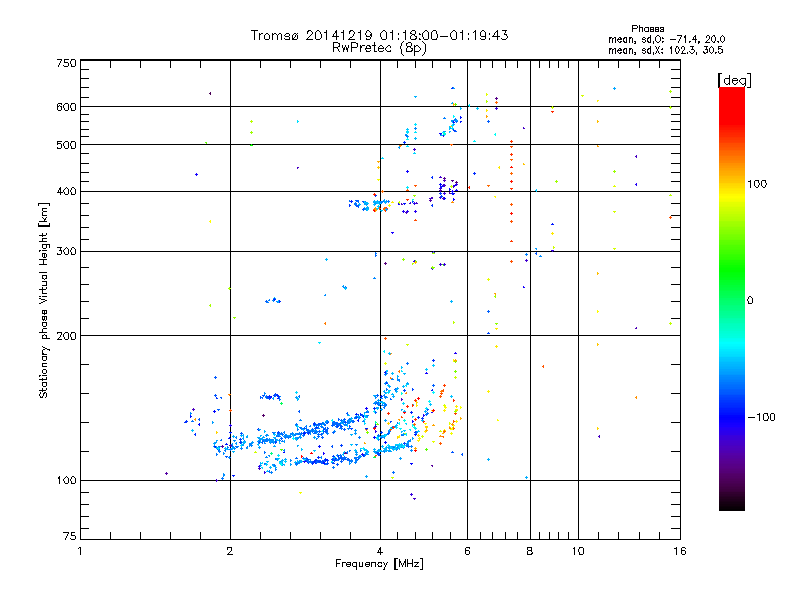Click the 'mean, sd,X: 102.3, 30.5' line
The width and height of the screenshot is (800, 600).
[665, 50]
